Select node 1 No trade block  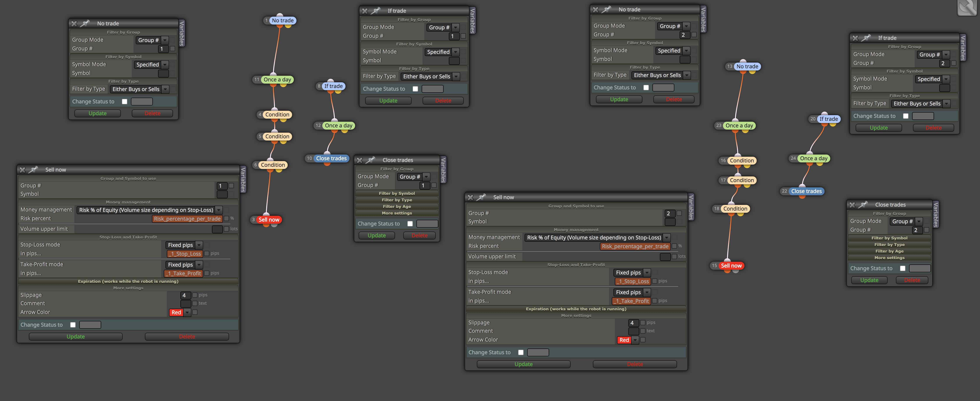283,21
